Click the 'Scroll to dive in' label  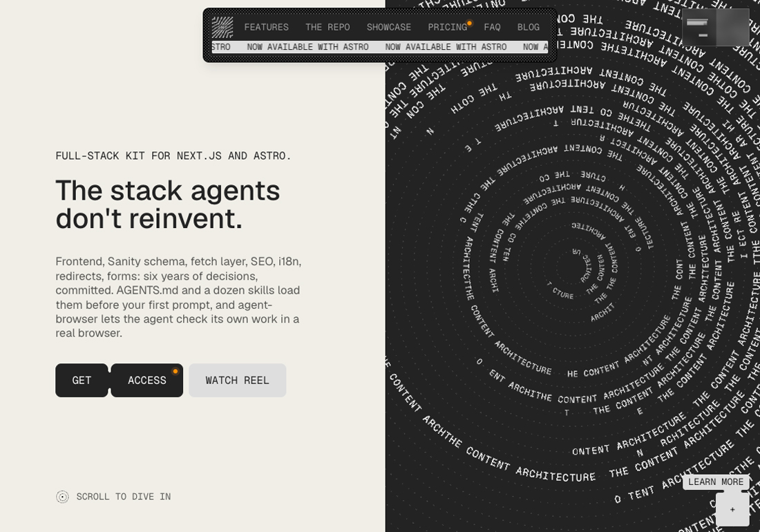(124, 497)
